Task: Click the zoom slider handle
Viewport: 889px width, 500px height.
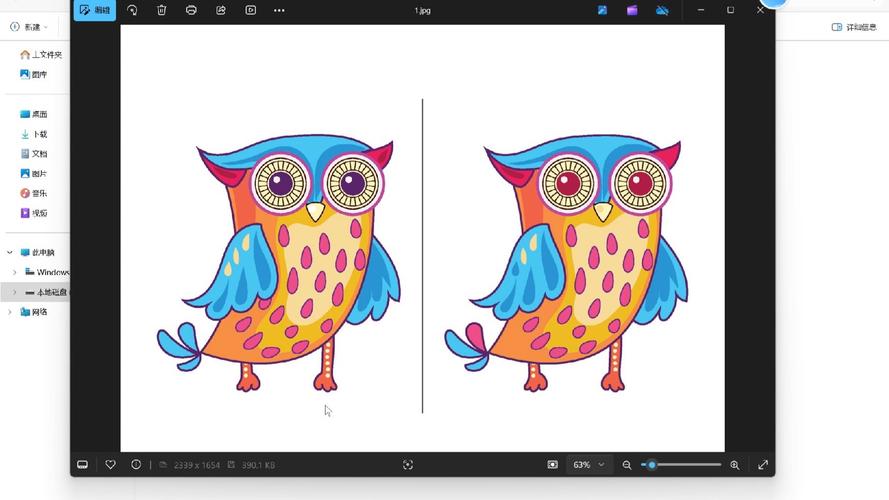Action: point(651,465)
